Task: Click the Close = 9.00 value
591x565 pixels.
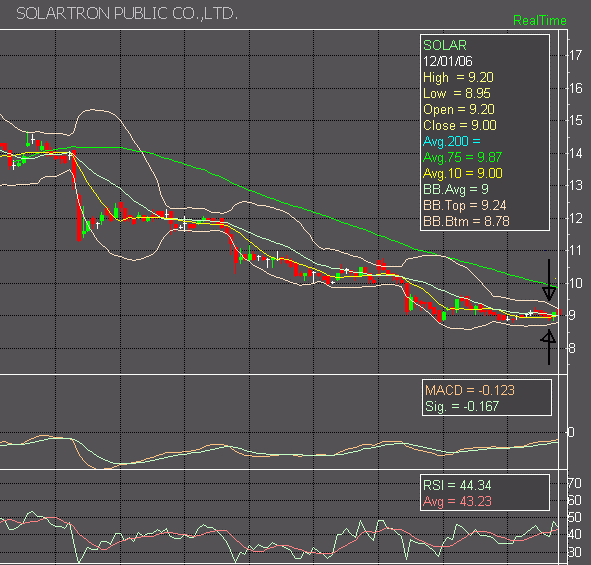Action: click(x=459, y=126)
